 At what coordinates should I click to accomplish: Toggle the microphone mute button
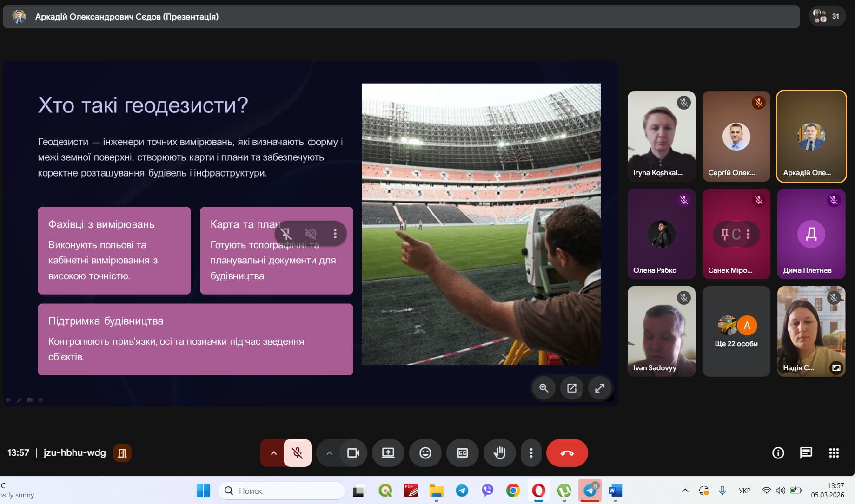[297, 453]
